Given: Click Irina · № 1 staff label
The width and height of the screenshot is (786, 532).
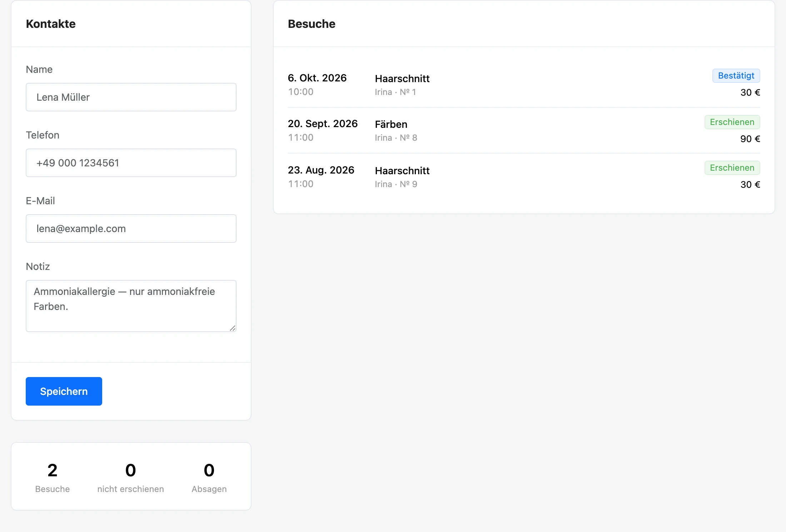Looking at the screenshot, I should pyautogui.click(x=396, y=92).
